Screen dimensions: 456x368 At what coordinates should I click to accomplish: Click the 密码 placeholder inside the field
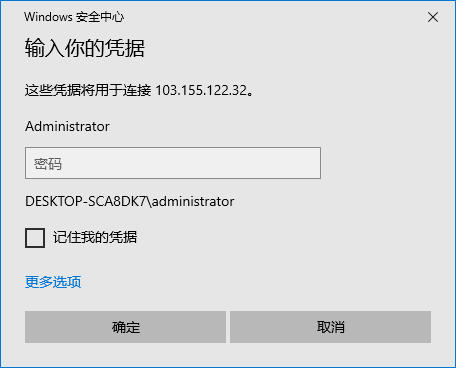(48, 164)
